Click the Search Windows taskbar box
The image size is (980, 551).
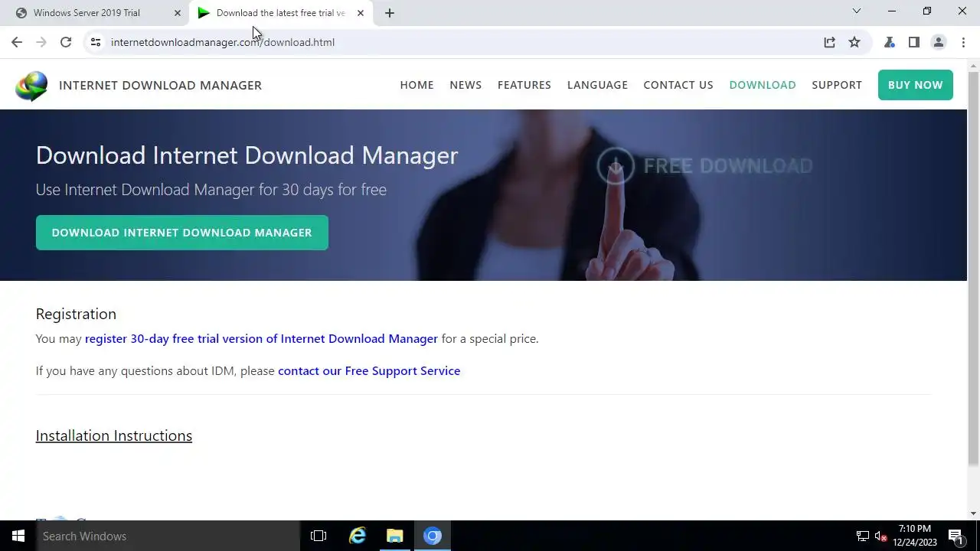point(168,536)
